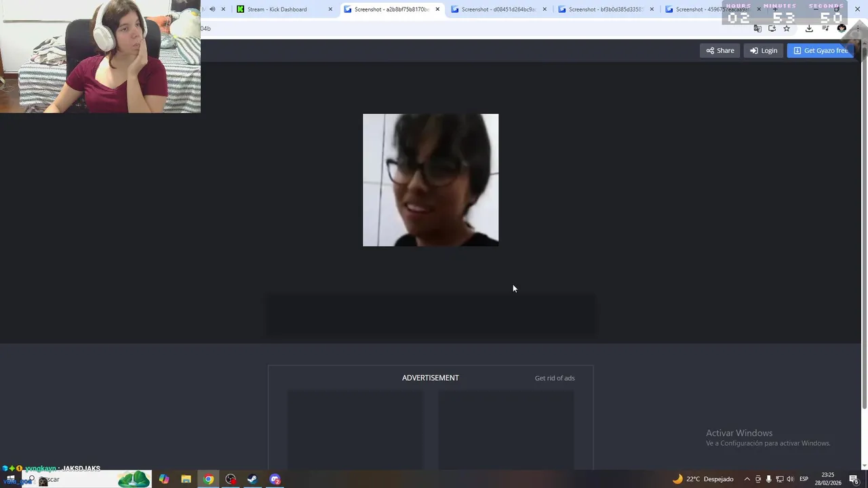868x488 pixels.
Task: Click the ESP language indicator
Action: coord(804,479)
